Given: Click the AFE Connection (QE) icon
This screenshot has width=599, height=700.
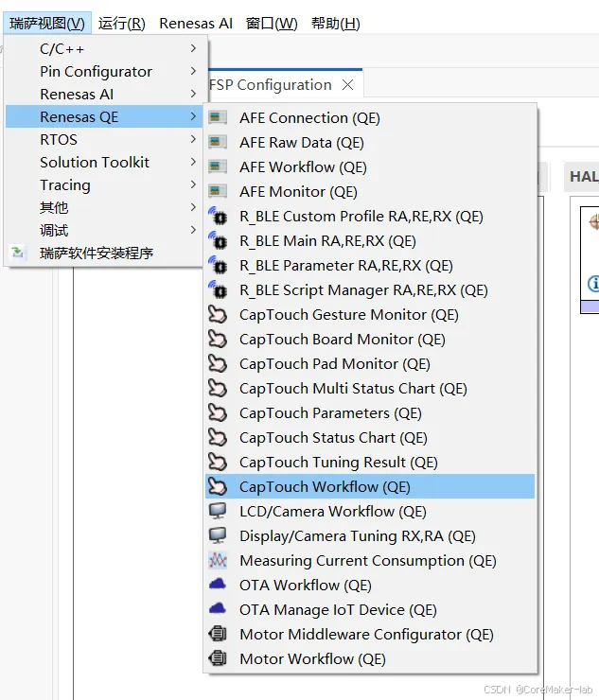Looking at the screenshot, I should (218, 118).
